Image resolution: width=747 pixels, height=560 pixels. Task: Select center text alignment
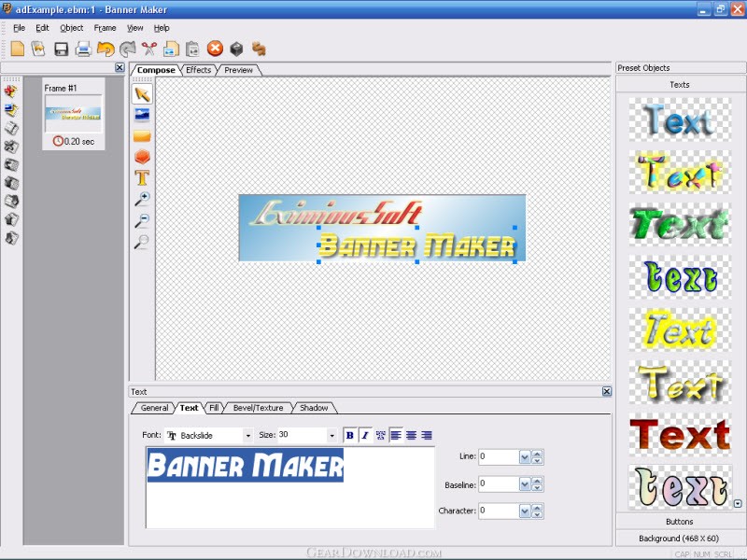pos(411,435)
